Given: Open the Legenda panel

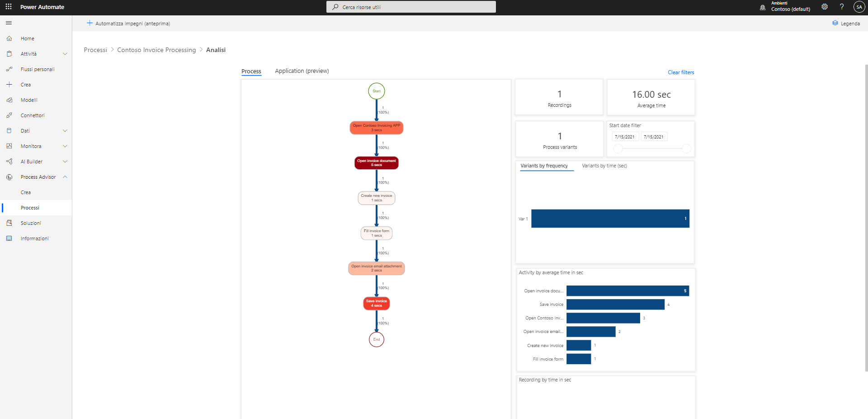Looking at the screenshot, I should pyautogui.click(x=846, y=23).
